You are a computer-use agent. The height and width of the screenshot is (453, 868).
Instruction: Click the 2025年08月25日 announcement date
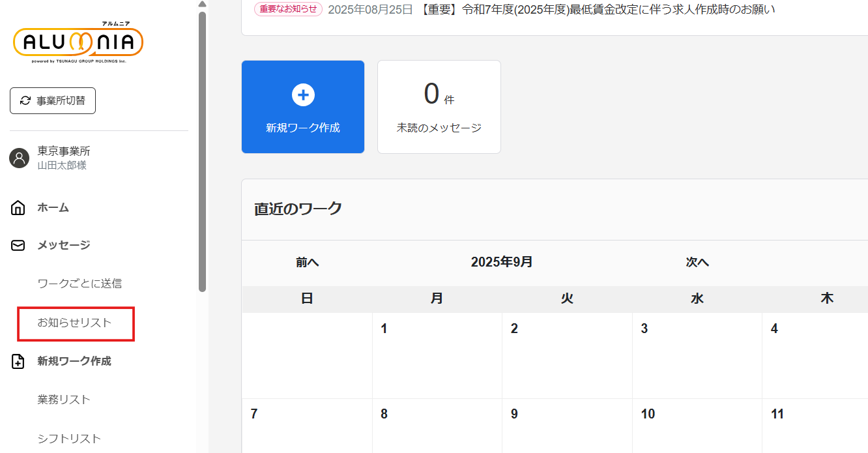[370, 9]
